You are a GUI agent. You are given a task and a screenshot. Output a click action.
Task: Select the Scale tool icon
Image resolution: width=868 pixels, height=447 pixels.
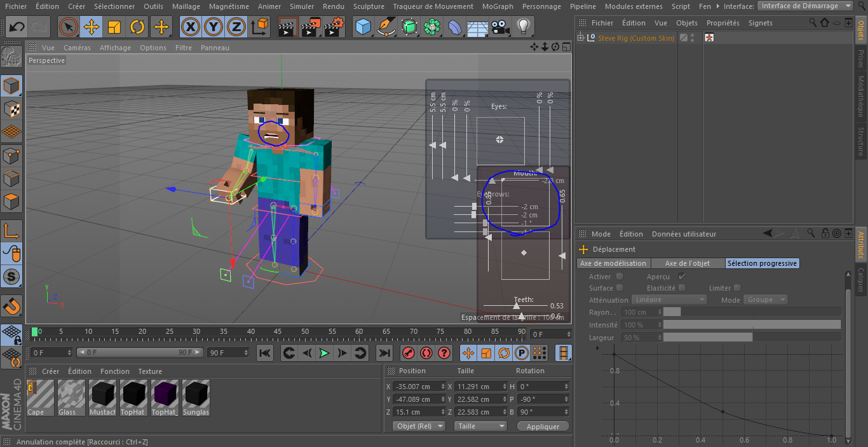point(114,27)
